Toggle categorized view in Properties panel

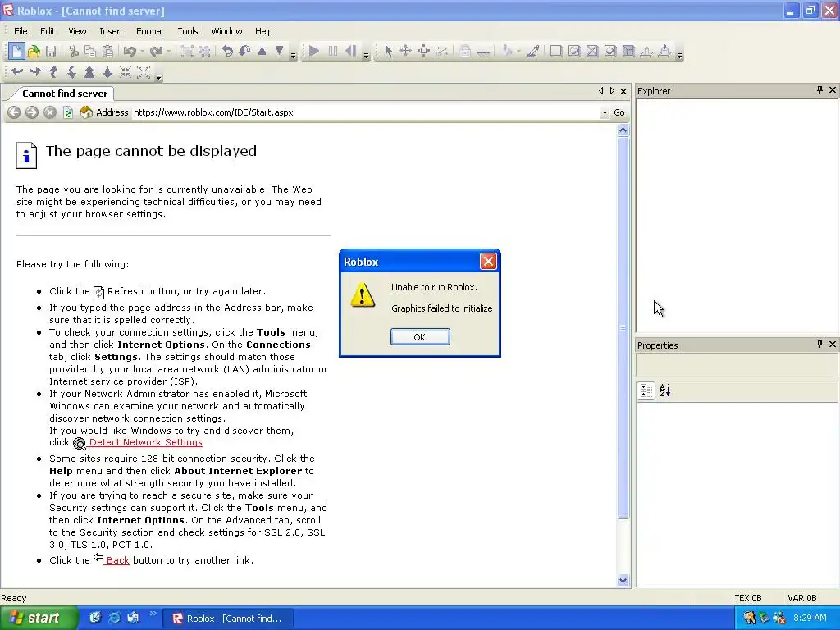pos(646,390)
